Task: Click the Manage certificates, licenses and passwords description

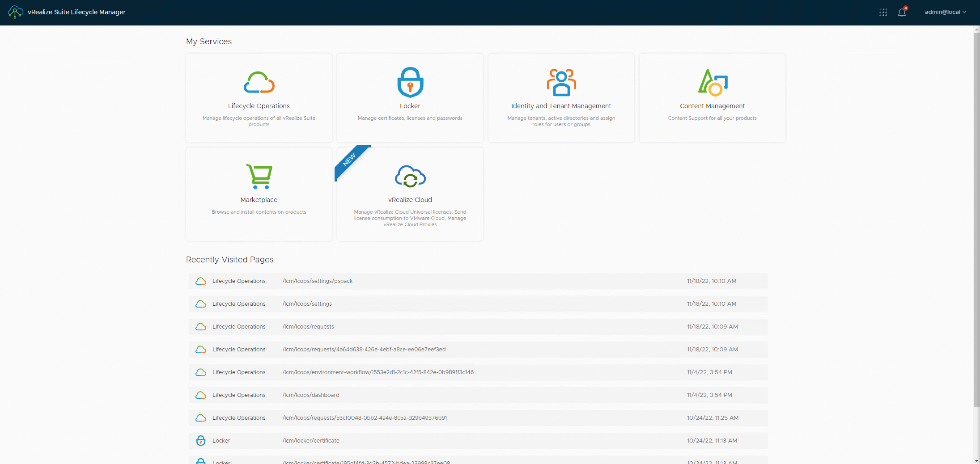Action: click(410, 118)
